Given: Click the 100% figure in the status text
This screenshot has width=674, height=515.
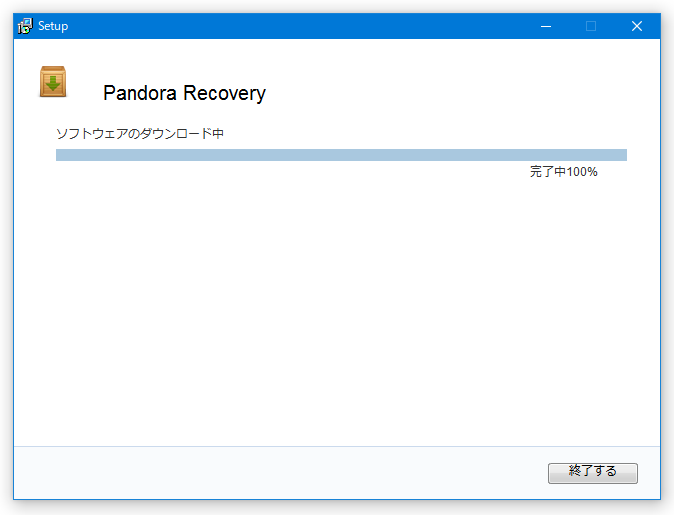Looking at the screenshot, I should click(582, 172).
